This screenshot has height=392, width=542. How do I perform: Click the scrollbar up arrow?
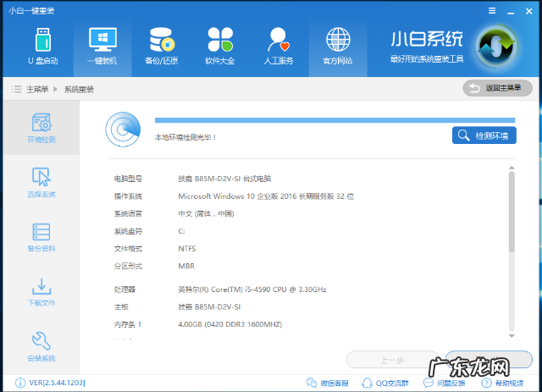[x=512, y=168]
